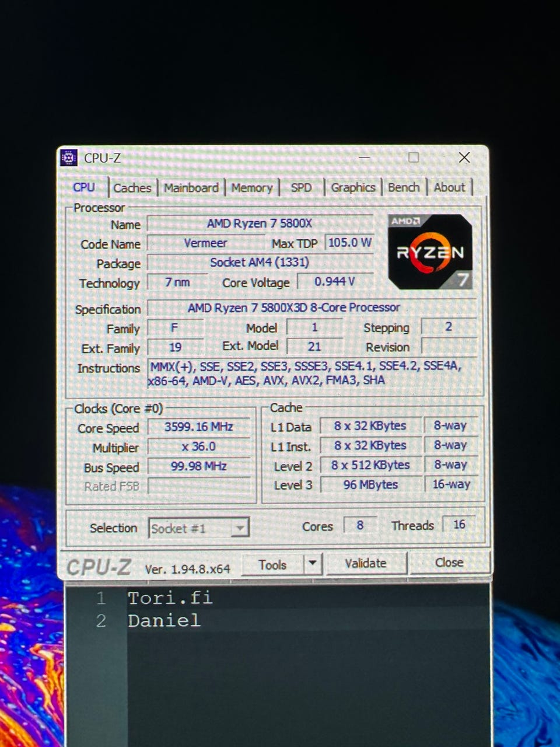The width and height of the screenshot is (560, 747).
Task: Click the maximize button in title bar
Action: click(x=413, y=157)
